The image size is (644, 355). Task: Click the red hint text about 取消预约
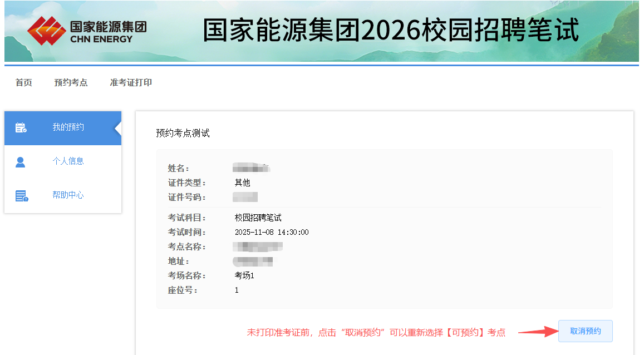pyautogui.click(x=376, y=332)
